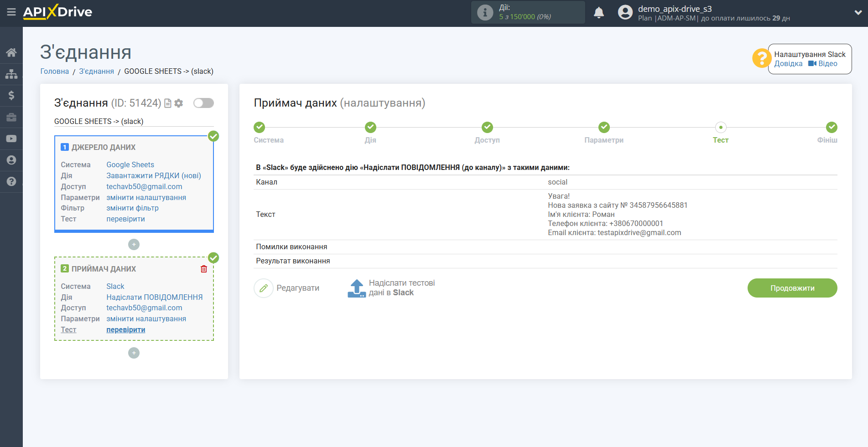This screenshot has width=868, height=447.
Task: Go to Головна breadcrumb
Action: [55, 71]
